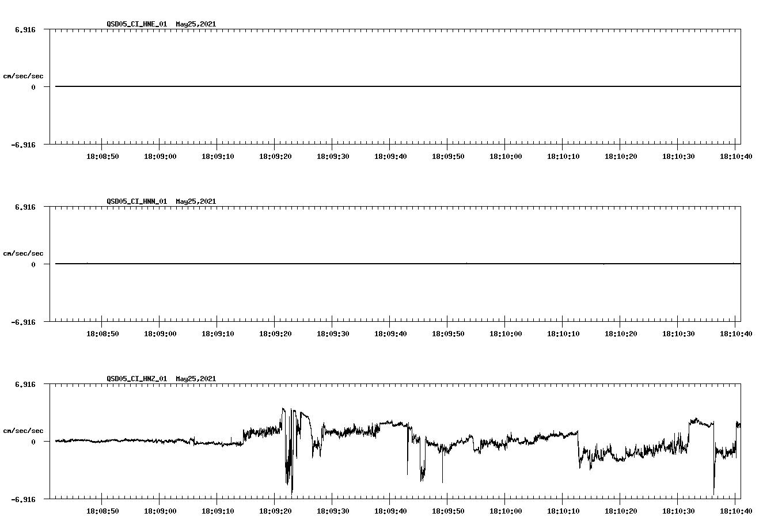Screen dimensions: 782x532
Task: Click the 18:08:50 time tick label on top plot
Action: click(103, 155)
